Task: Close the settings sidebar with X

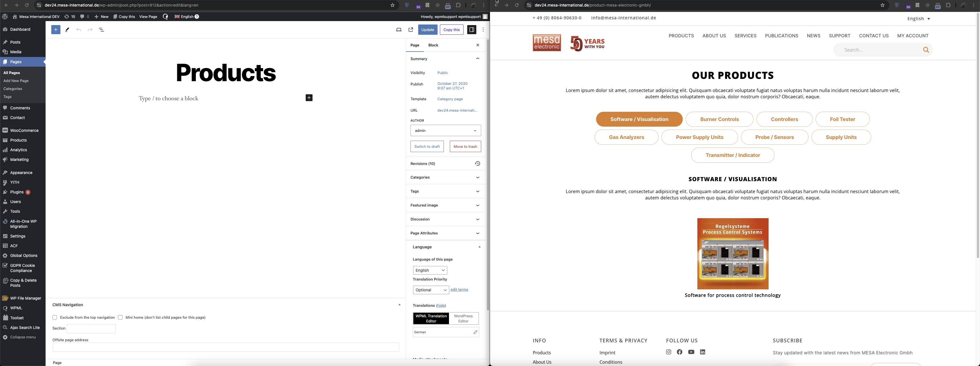Action: pyautogui.click(x=478, y=45)
